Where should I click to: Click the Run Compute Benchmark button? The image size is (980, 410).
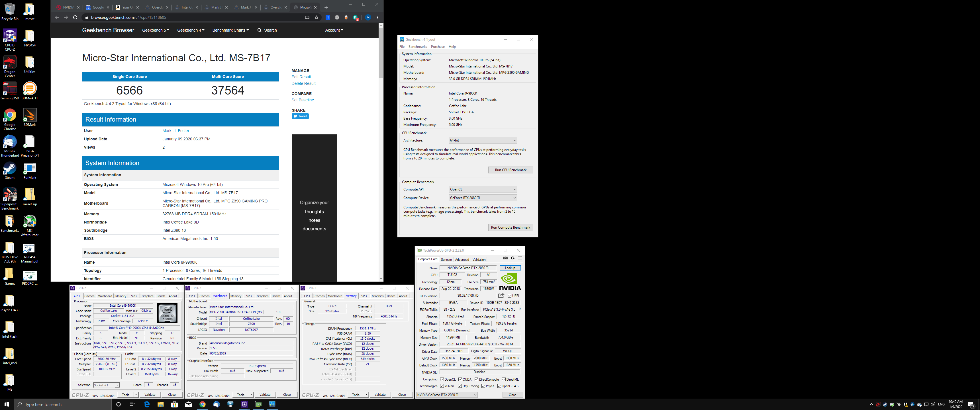coord(510,227)
